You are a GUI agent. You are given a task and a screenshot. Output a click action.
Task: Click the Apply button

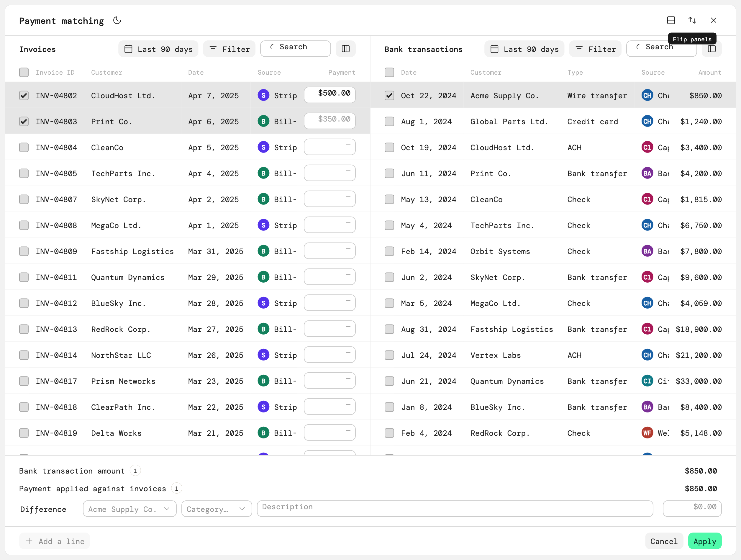pos(705,541)
